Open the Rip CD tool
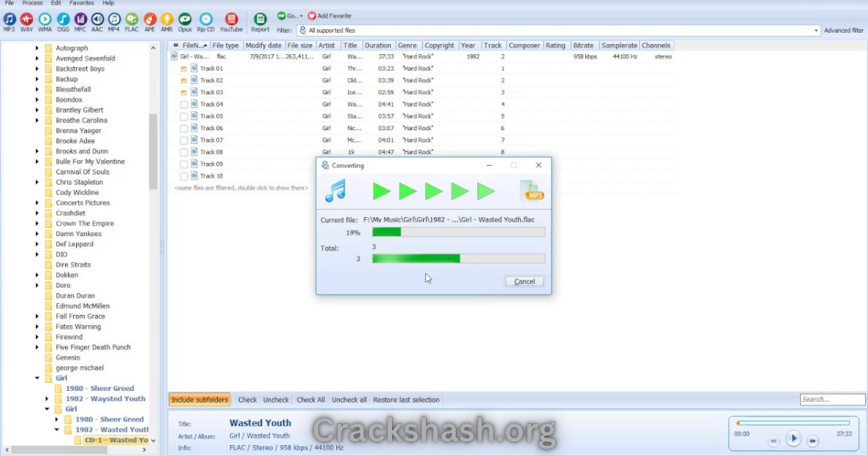This screenshot has height=456, width=868. click(x=206, y=19)
